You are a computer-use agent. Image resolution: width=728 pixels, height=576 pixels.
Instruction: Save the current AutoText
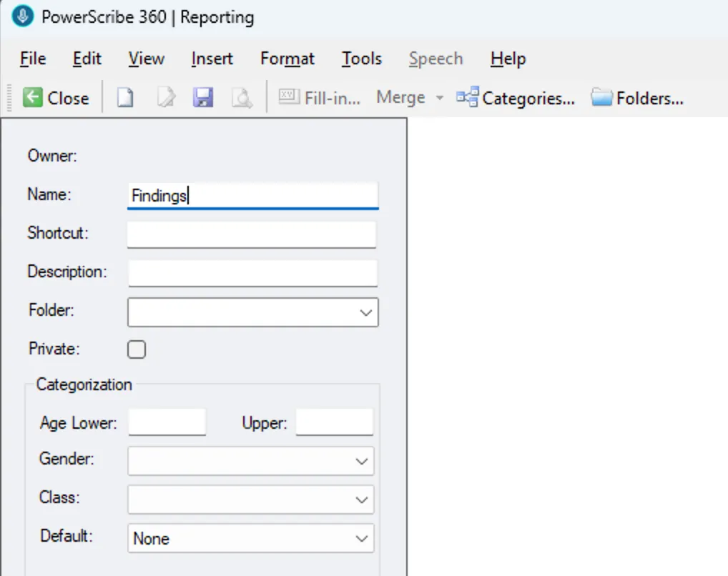203,98
